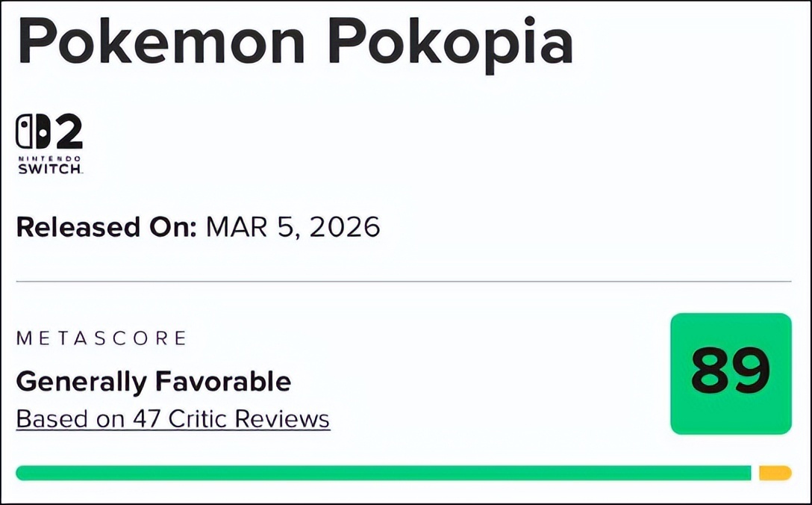Click the green segment of the score bar
Screen dimensions: 812x505
383,473
